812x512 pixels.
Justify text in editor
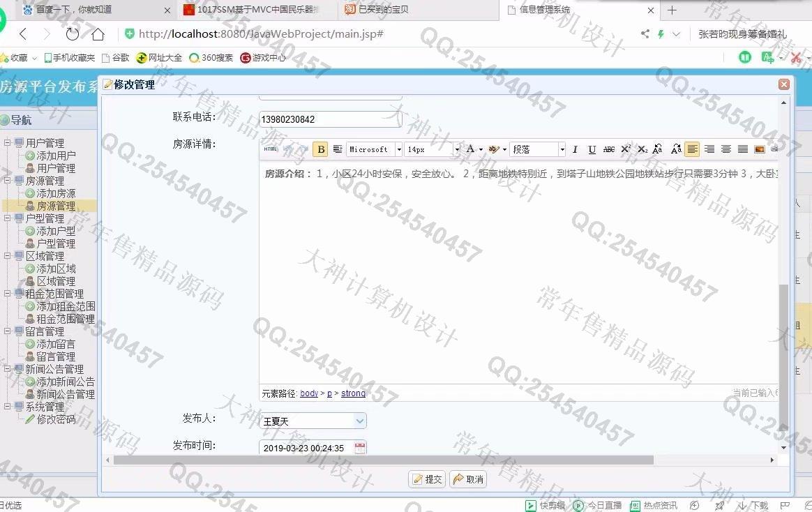pos(743,149)
